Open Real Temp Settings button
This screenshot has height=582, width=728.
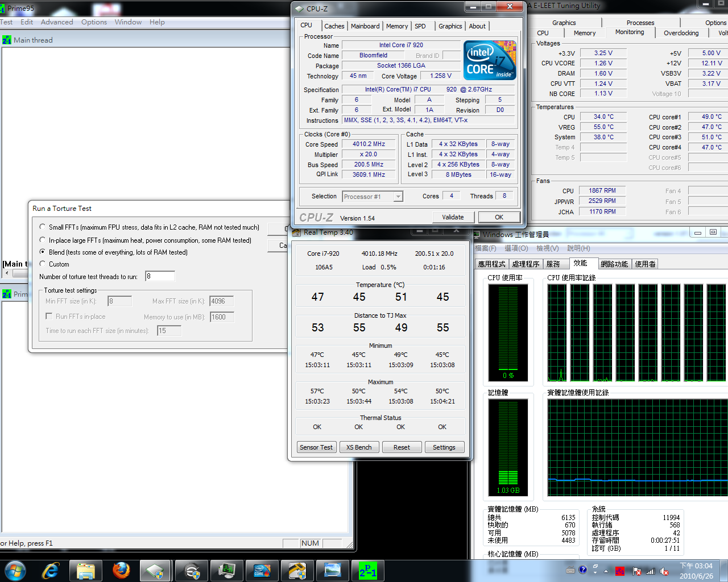tap(444, 447)
